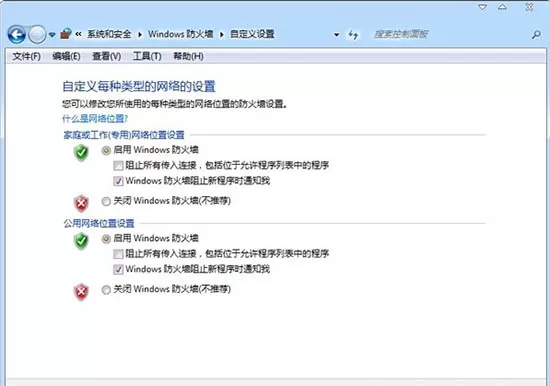550x386 pixels.
Task: Click the magnifier search icon
Action: pos(536,34)
